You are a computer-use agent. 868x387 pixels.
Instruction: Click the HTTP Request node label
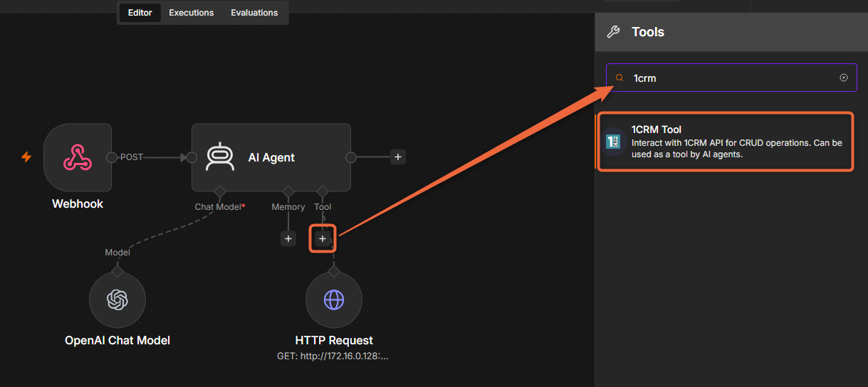point(334,341)
